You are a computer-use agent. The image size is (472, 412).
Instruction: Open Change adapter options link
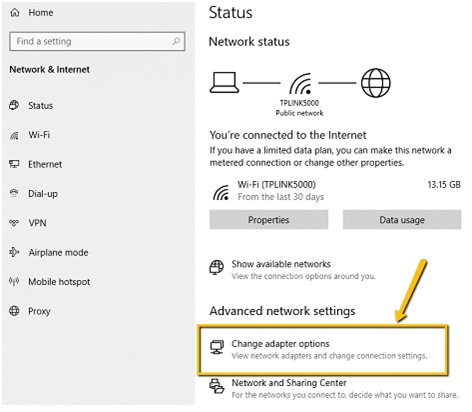tap(280, 344)
